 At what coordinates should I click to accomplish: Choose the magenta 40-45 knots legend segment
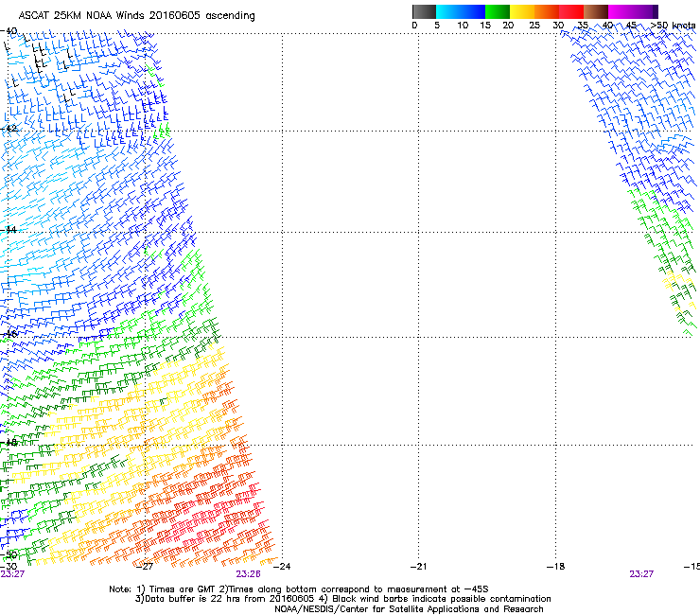(x=621, y=11)
